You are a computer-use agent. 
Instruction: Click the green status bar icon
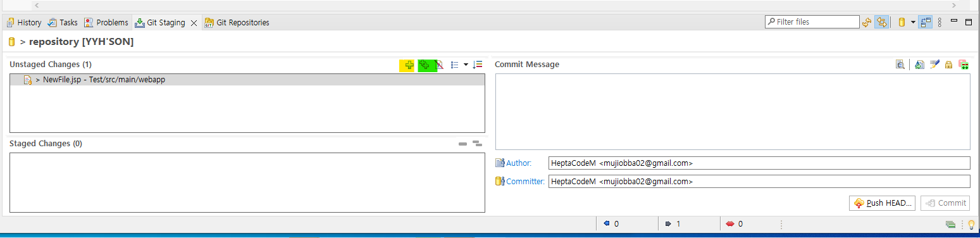(950, 224)
